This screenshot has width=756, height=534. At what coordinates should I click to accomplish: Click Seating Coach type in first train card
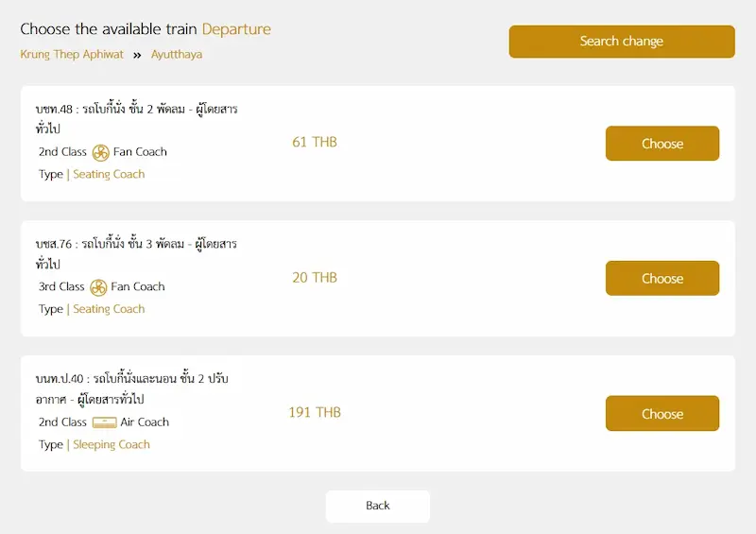(109, 174)
